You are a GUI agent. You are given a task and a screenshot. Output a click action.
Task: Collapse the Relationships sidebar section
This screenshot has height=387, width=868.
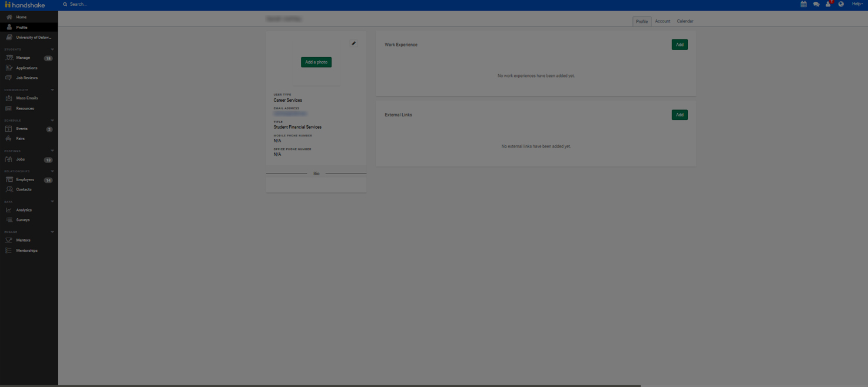click(52, 171)
